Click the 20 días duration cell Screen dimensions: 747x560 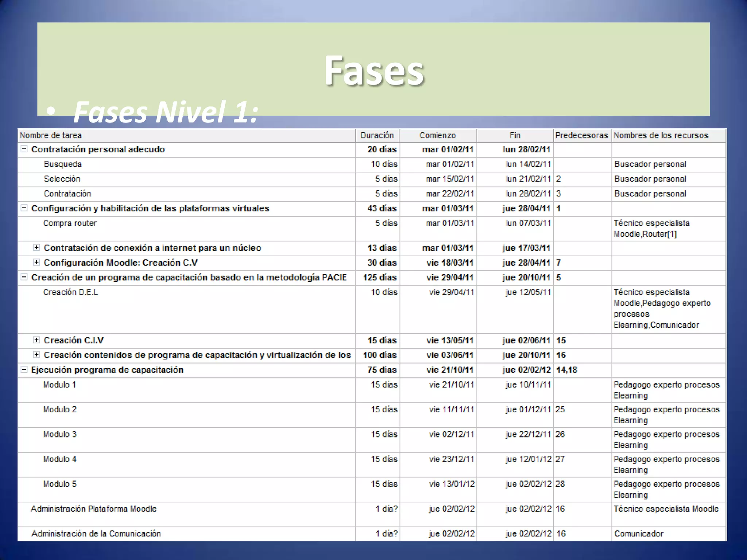click(x=378, y=149)
